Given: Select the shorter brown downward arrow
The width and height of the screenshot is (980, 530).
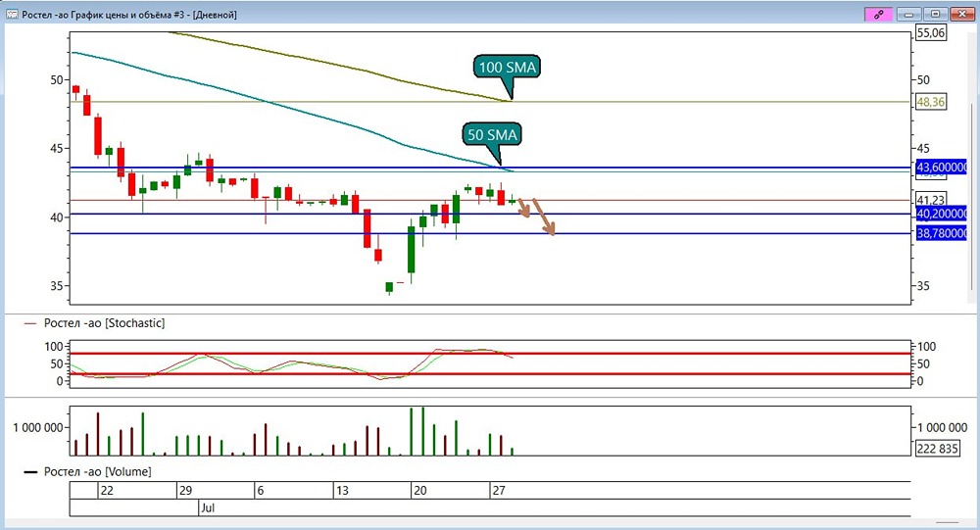Looking at the screenshot, I should (x=523, y=208).
